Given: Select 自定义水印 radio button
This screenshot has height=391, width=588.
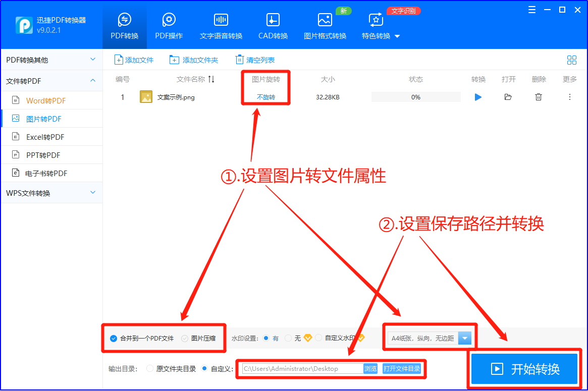Looking at the screenshot, I should [x=318, y=338].
